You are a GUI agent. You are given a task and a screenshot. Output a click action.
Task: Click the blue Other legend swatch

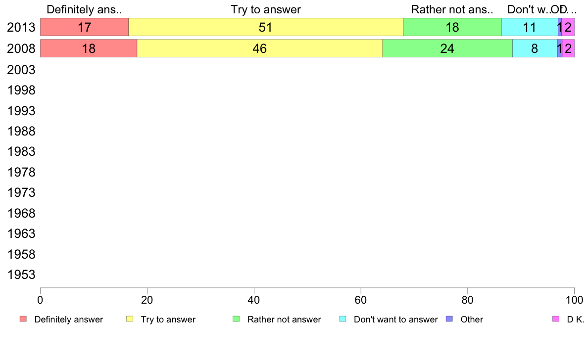[x=449, y=319]
